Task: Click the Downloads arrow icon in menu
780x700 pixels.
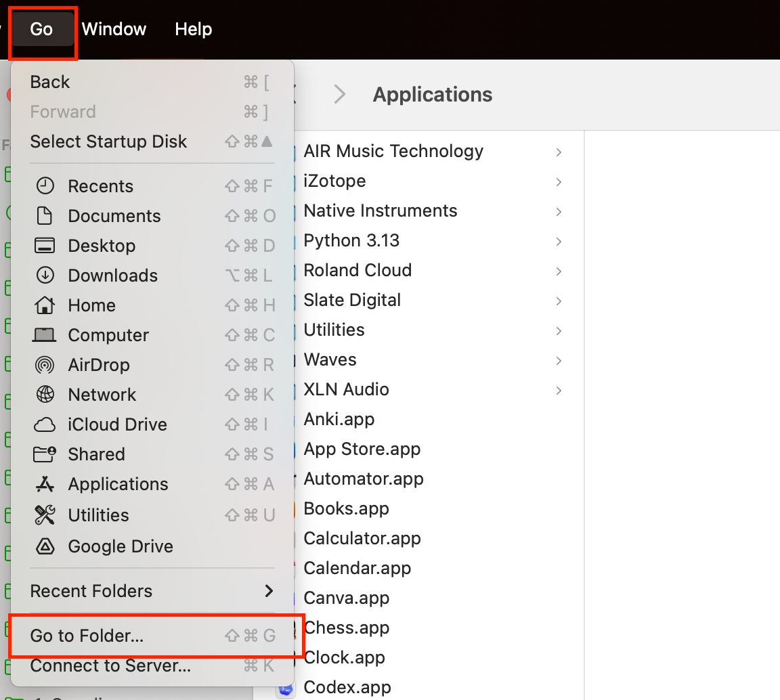Action: [x=45, y=276]
